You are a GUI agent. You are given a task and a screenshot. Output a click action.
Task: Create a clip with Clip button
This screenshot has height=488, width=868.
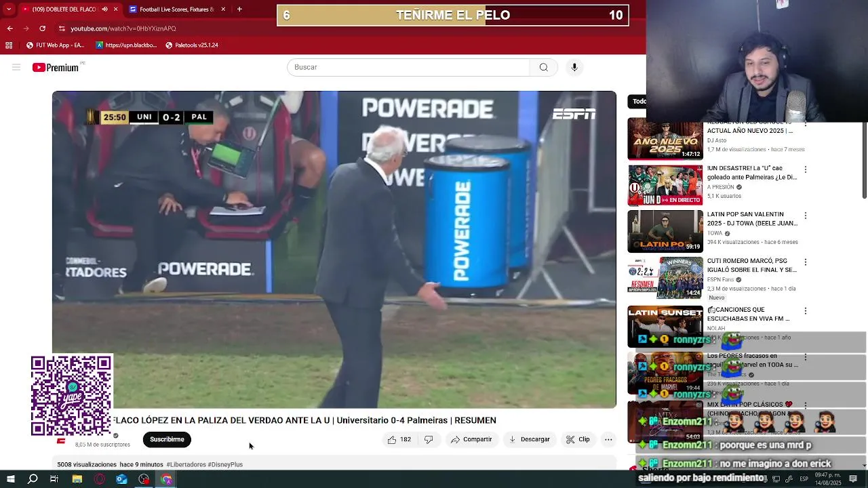pyautogui.click(x=578, y=439)
